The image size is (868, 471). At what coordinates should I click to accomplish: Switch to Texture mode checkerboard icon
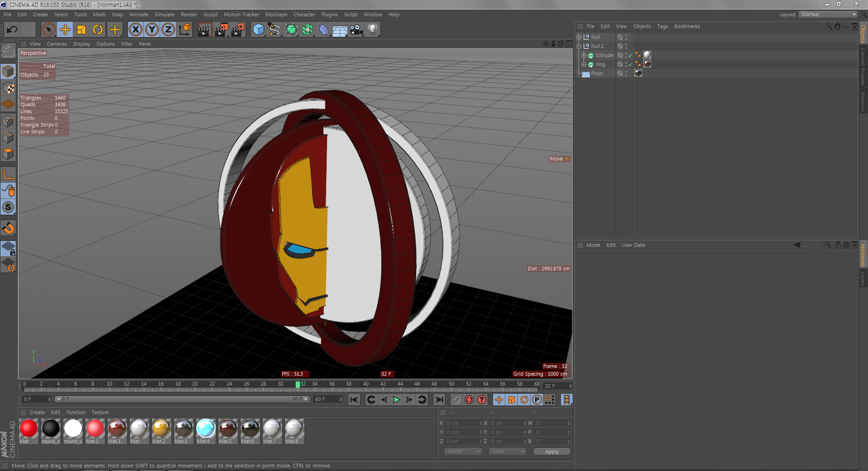(8, 88)
